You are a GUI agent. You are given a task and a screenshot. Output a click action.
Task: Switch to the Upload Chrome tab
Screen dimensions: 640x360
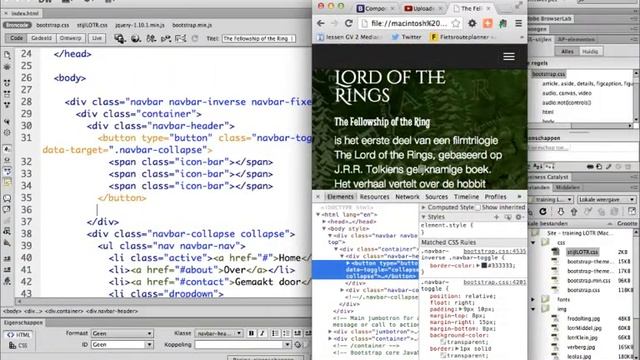point(423,8)
